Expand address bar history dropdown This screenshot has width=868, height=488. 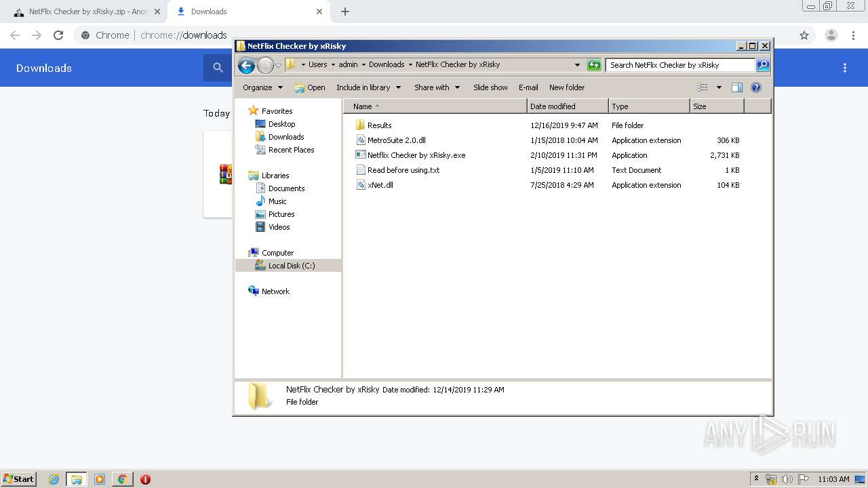pyautogui.click(x=577, y=65)
